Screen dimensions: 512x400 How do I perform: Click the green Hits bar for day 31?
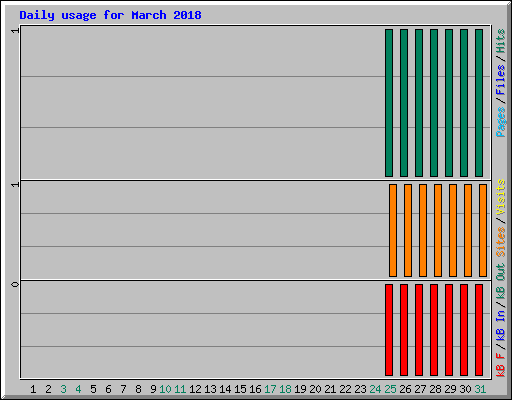pyautogui.click(x=479, y=103)
